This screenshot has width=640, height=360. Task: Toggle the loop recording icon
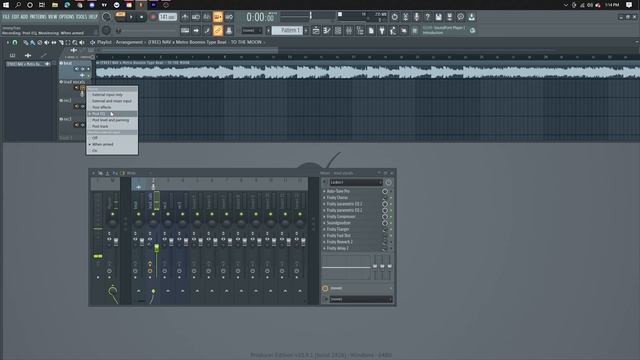pos(229,17)
